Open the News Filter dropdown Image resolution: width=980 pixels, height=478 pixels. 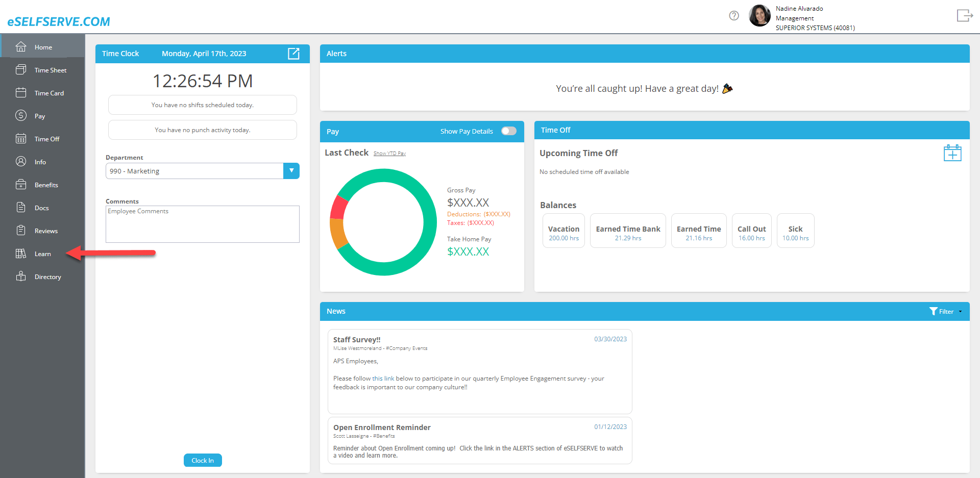[946, 311]
